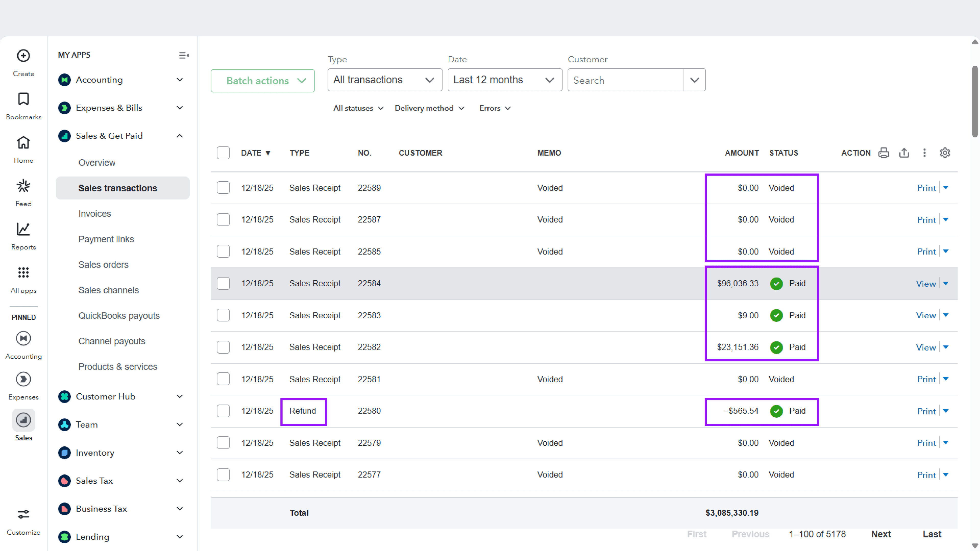
Task: Open Reports chart icon
Action: [x=23, y=229]
